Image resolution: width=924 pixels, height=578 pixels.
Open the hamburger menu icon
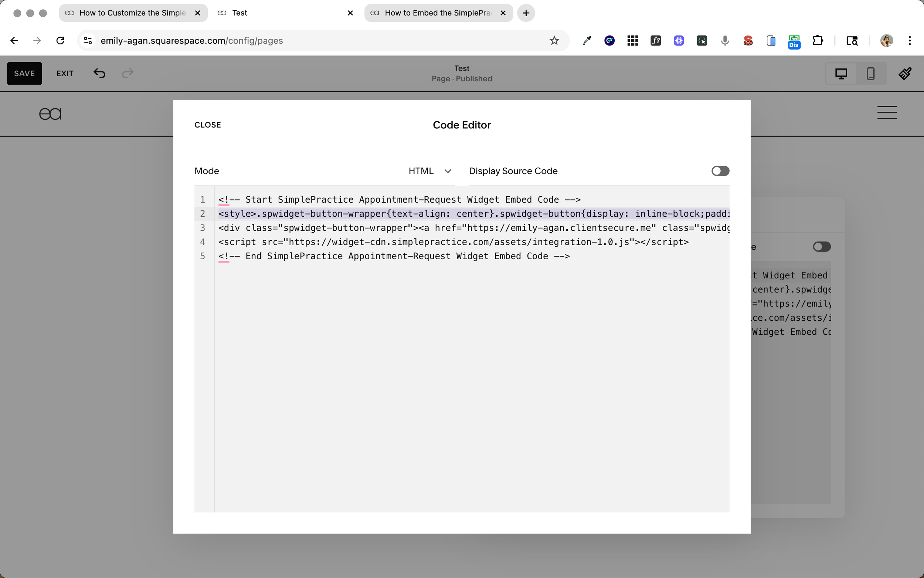(x=887, y=113)
